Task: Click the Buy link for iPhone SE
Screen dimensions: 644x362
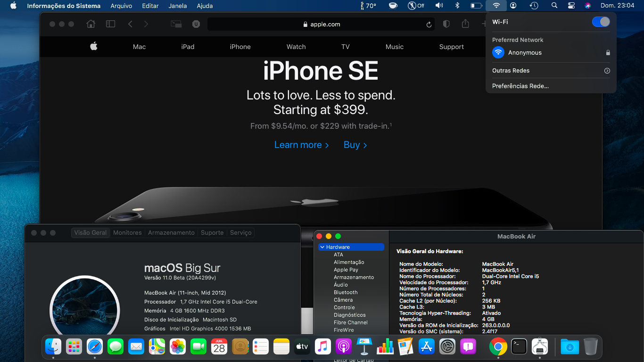Action: pos(355,145)
